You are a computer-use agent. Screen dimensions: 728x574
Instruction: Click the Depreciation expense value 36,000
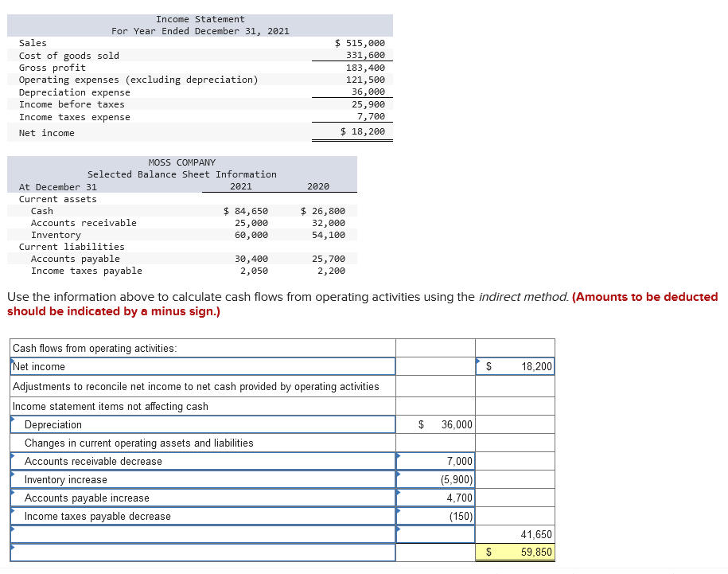click(x=368, y=92)
